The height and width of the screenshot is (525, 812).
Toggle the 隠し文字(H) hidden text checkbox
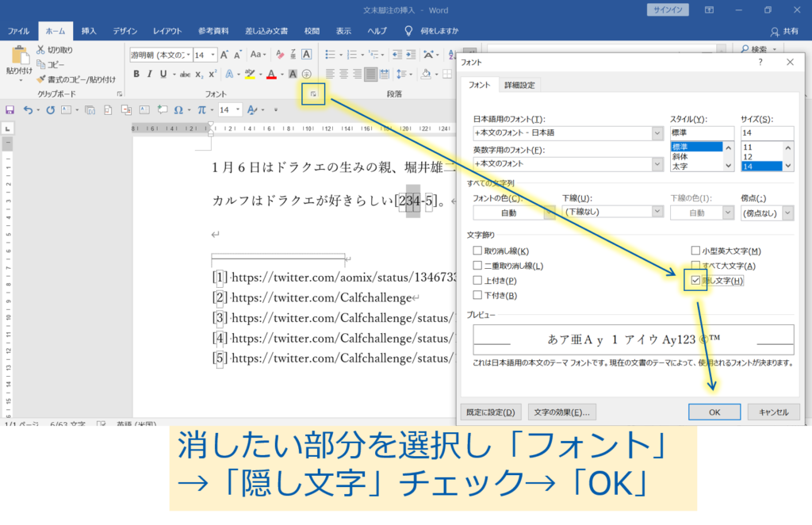coord(695,280)
